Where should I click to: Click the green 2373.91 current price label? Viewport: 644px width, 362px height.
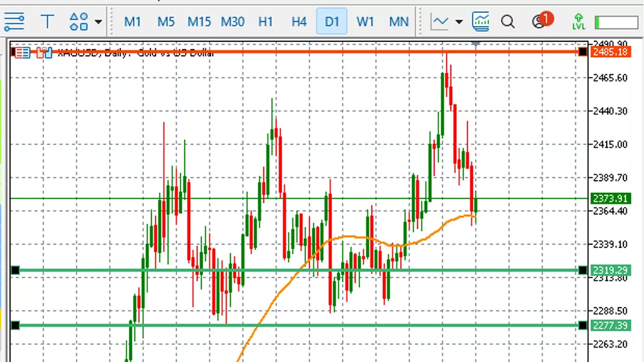pos(610,198)
